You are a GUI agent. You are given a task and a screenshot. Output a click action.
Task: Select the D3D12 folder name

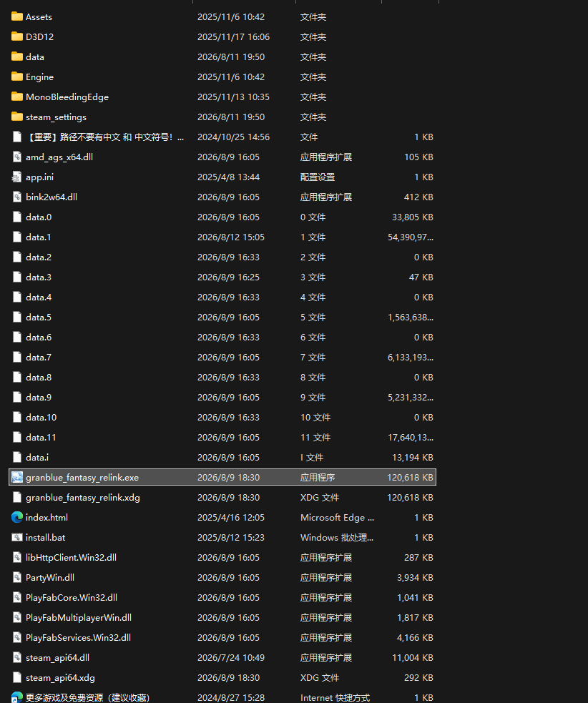[x=39, y=36]
